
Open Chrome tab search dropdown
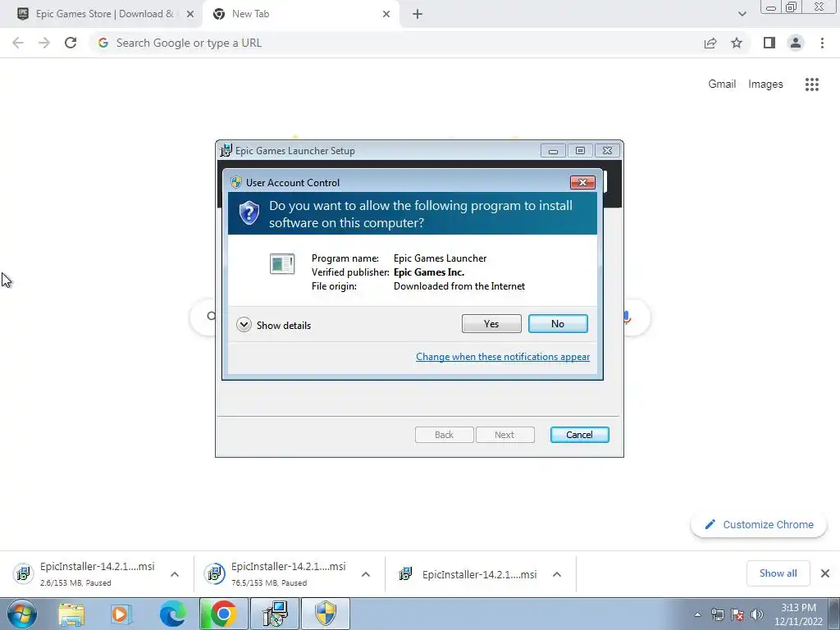click(742, 14)
